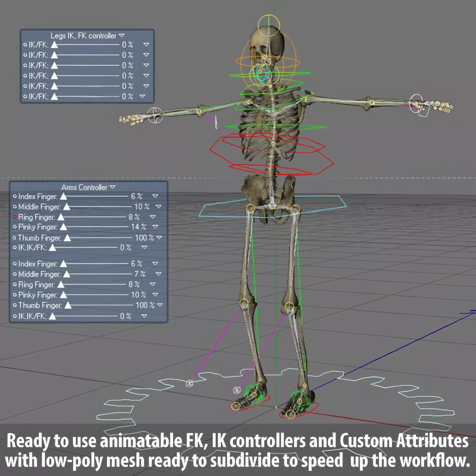Open dropdown arrow next to Pinky Finger 10 %
Screen dimensions: 476x476
[155, 295]
